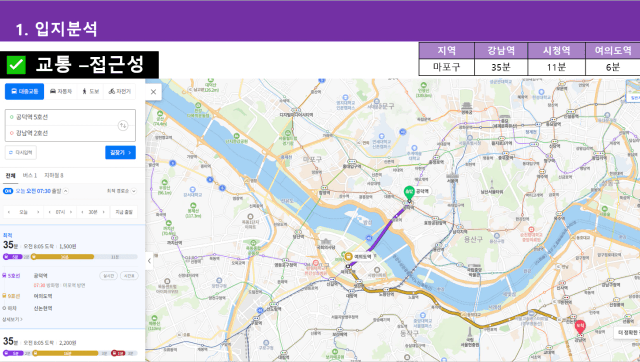Click the 지역 table header cell

[x=447, y=51]
